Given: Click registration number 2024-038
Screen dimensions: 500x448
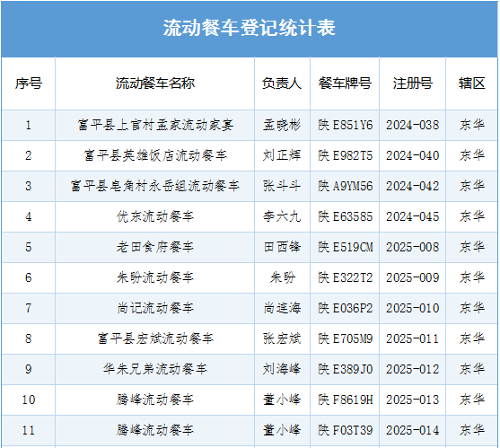Looking at the screenshot, I should 412,125.
